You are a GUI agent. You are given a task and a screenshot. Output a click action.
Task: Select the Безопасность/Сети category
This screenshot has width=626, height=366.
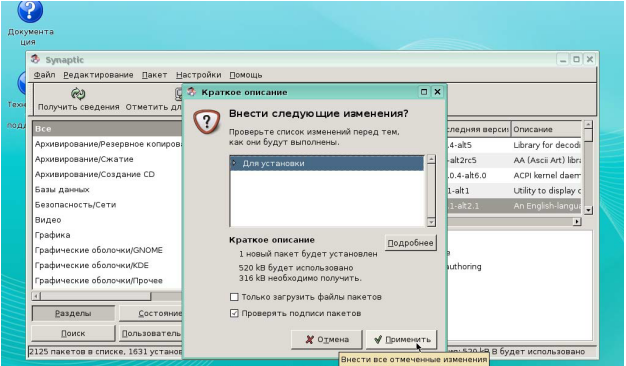[x=107, y=204]
